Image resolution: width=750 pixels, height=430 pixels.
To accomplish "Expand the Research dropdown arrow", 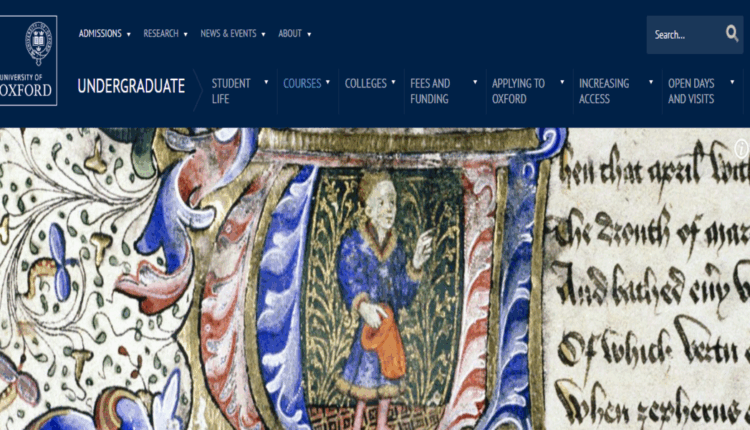I will click(186, 34).
